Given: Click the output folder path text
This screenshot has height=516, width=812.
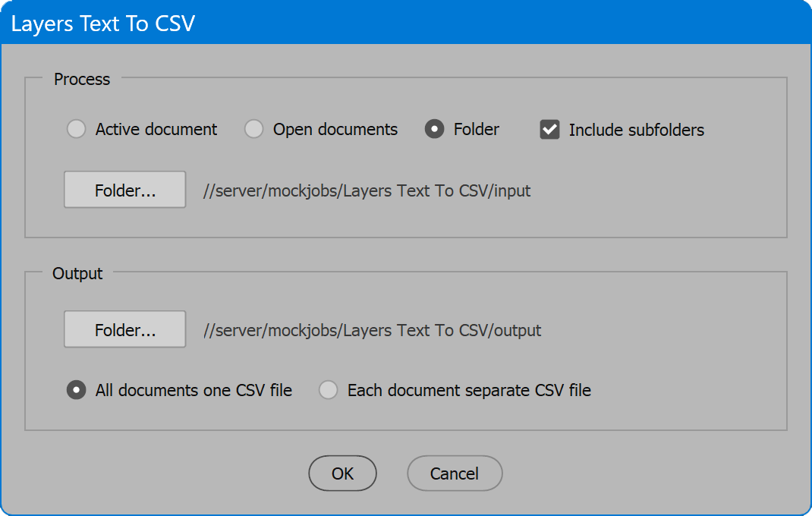Looking at the screenshot, I should click(372, 330).
